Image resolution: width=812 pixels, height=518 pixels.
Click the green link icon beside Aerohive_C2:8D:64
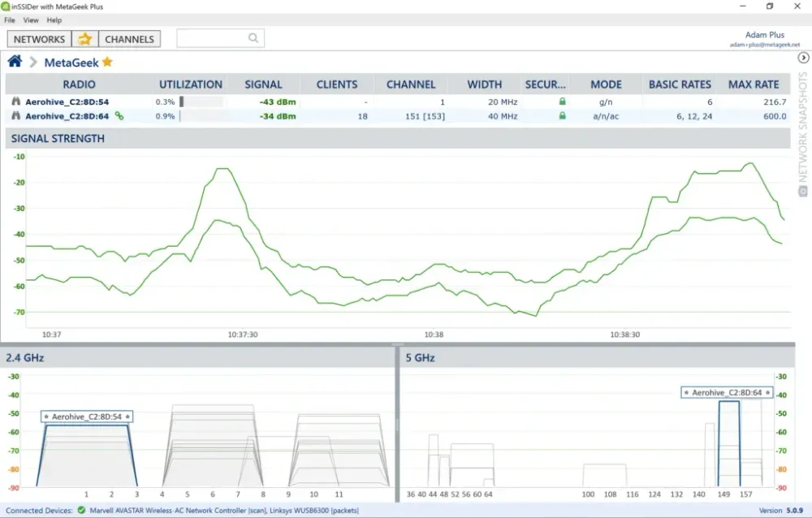(x=119, y=116)
